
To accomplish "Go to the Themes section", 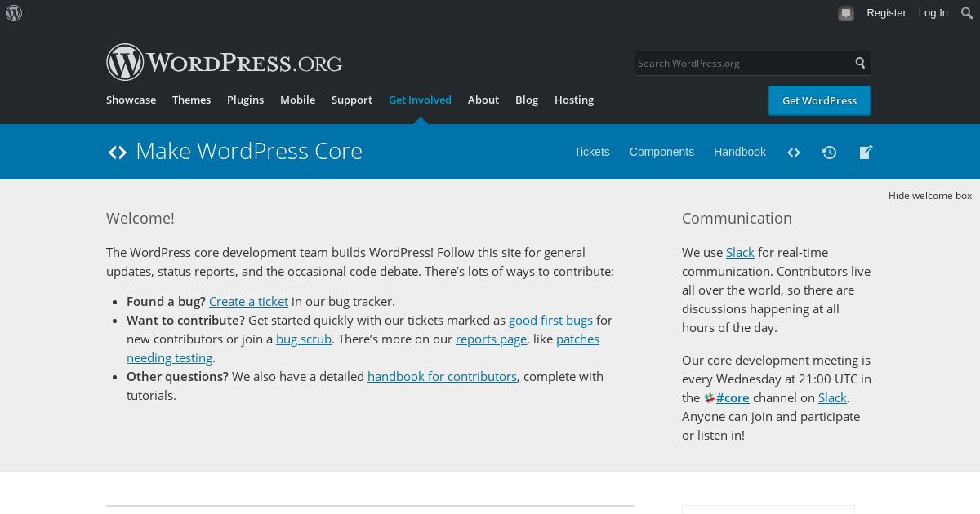I will [x=191, y=100].
